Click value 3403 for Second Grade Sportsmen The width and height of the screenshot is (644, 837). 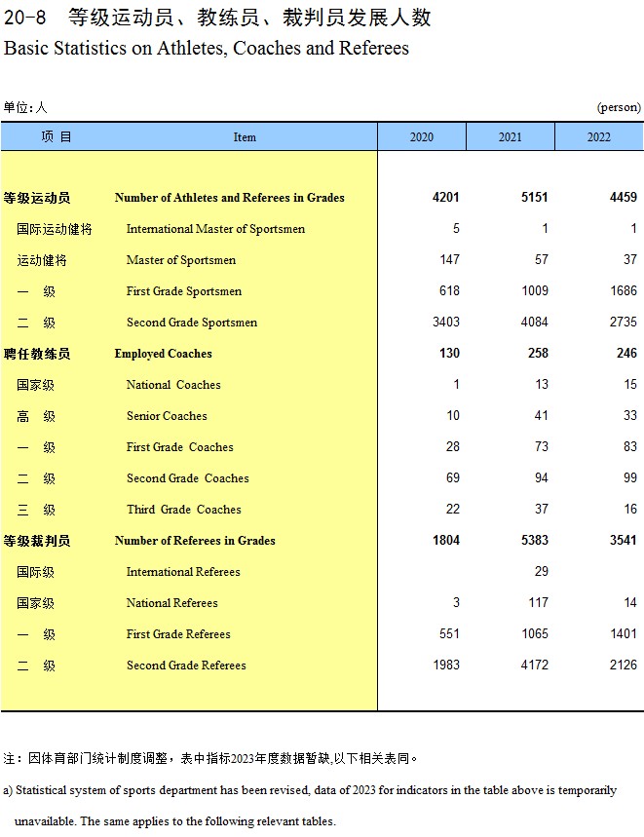tap(446, 322)
